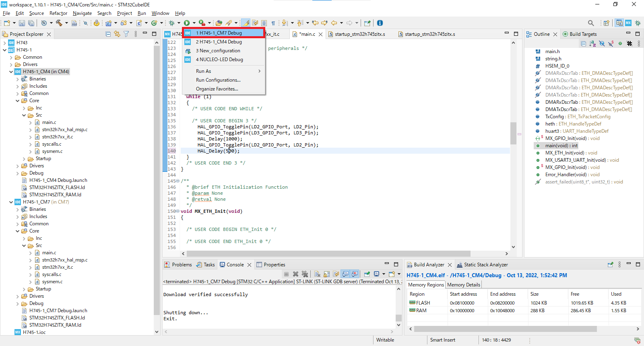Select main(void) : int in Outline
Viewport: 644px width, 346px height.
pos(561,146)
